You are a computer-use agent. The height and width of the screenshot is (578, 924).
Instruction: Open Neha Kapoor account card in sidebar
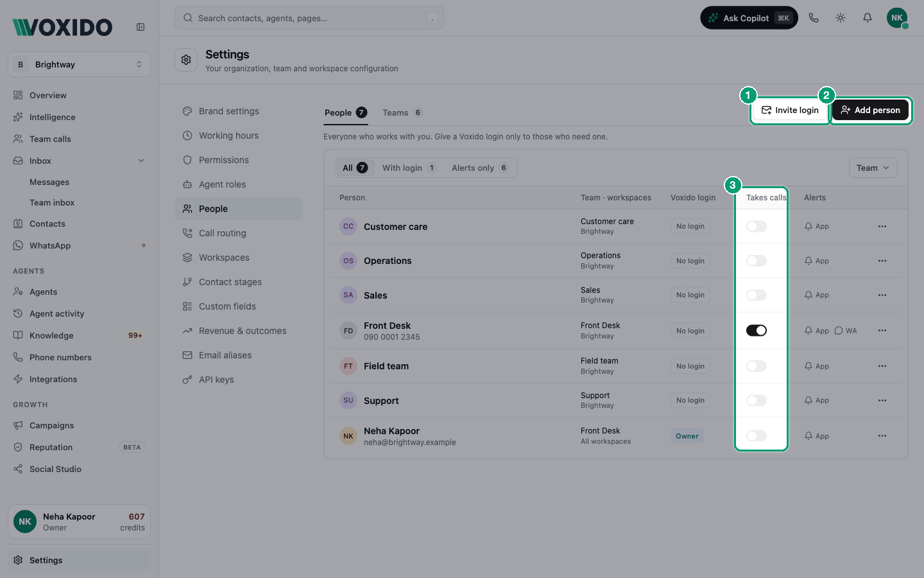(x=80, y=521)
